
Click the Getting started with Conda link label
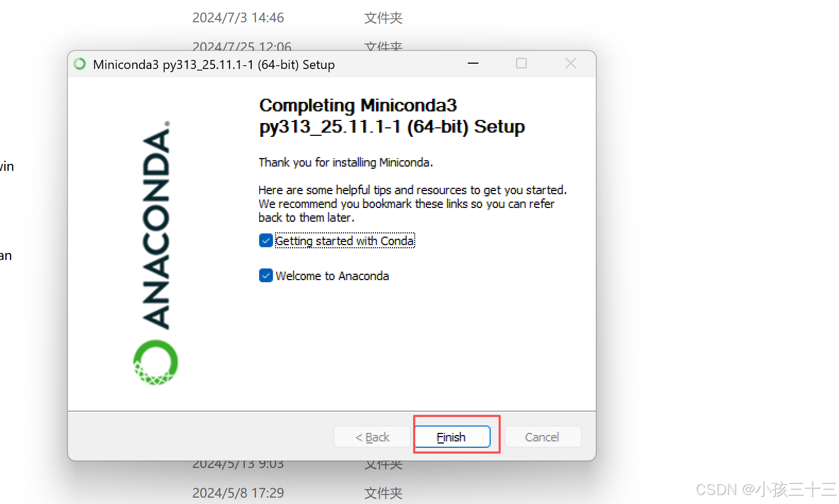tap(345, 240)
